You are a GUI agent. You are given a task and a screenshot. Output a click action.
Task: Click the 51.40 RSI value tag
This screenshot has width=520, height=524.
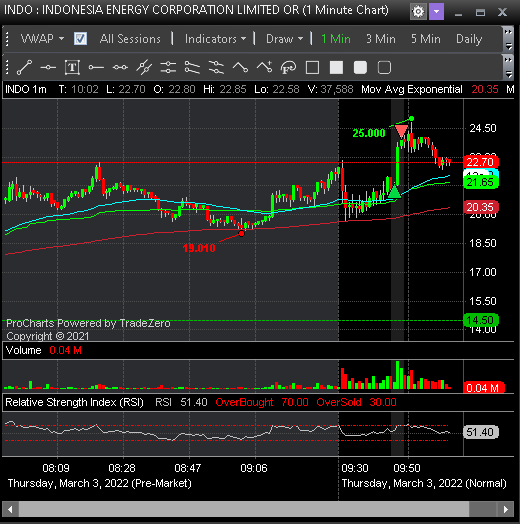tap(481, 432)
